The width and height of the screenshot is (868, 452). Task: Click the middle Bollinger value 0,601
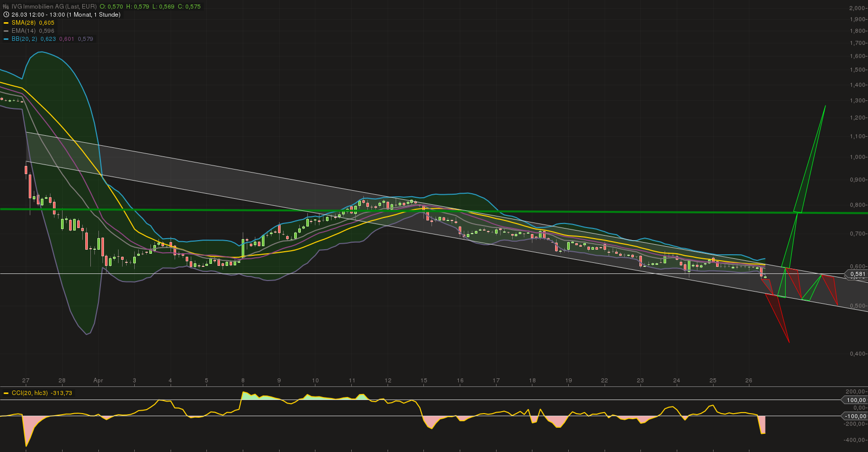pos(67,39)
